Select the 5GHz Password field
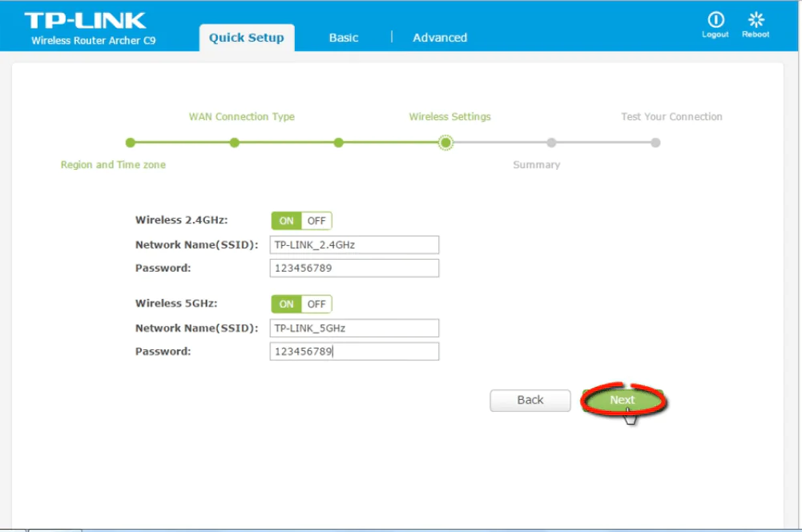This screenshot has width=802, height=532. [354, 351]
